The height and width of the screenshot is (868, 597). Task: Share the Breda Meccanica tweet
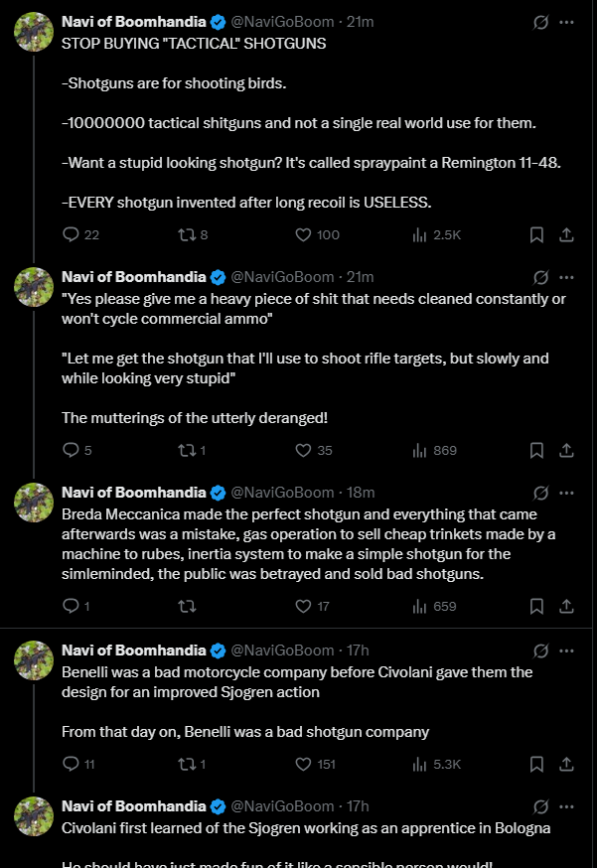click(566, 606)
